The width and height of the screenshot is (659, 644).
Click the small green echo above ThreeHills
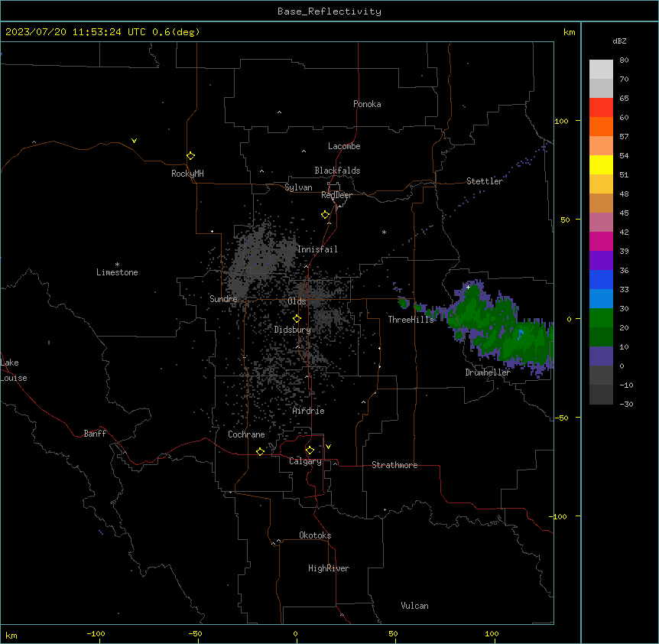tap(404, 302)
